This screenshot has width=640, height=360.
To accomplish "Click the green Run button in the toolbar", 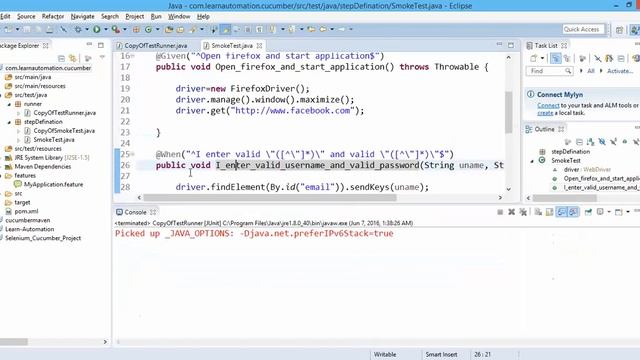I will point(97,29).
